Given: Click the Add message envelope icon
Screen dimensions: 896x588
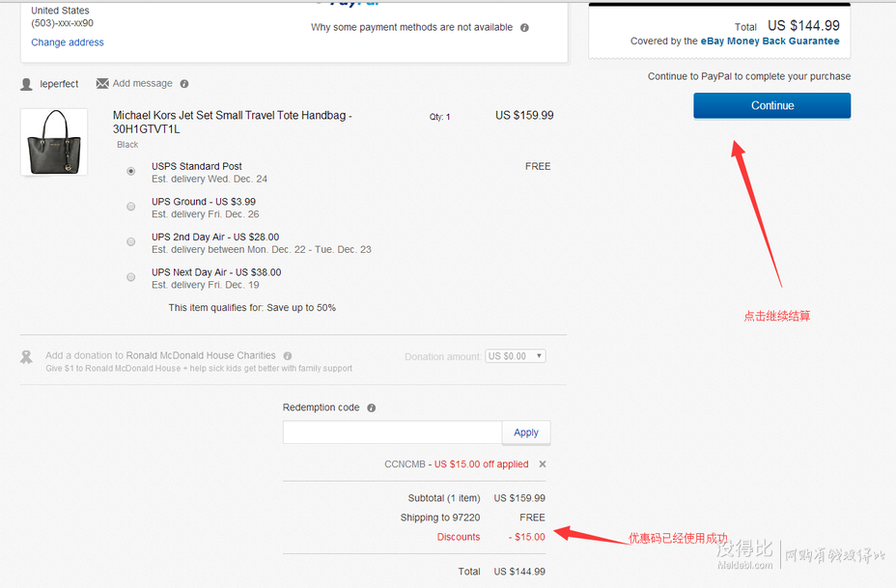Looking at the screenshot, I should pos(102,83).
